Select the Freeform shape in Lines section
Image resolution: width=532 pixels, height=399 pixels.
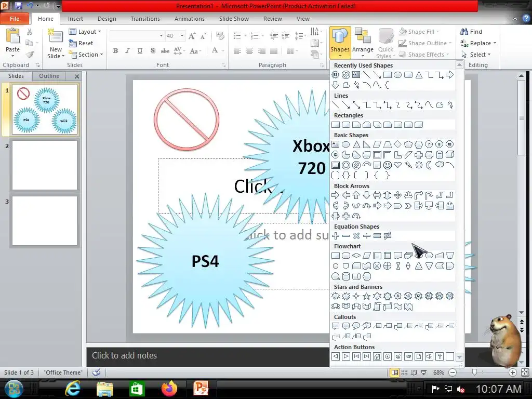click(440, 105)
